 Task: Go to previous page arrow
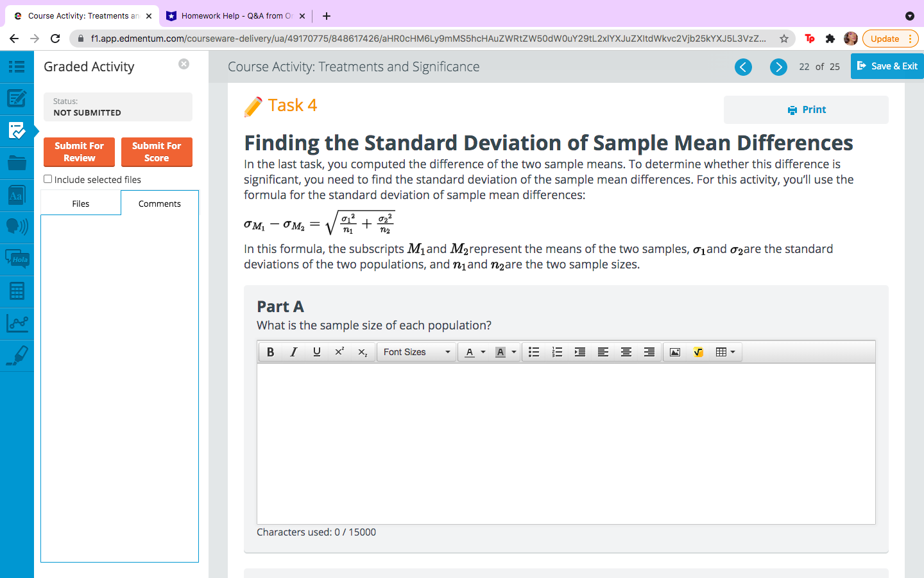click(x=743, y=67)
